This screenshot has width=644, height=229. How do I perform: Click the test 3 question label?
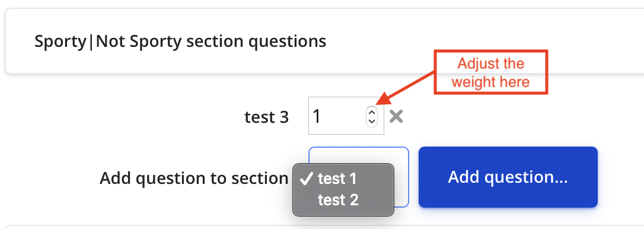coord(266,117)
